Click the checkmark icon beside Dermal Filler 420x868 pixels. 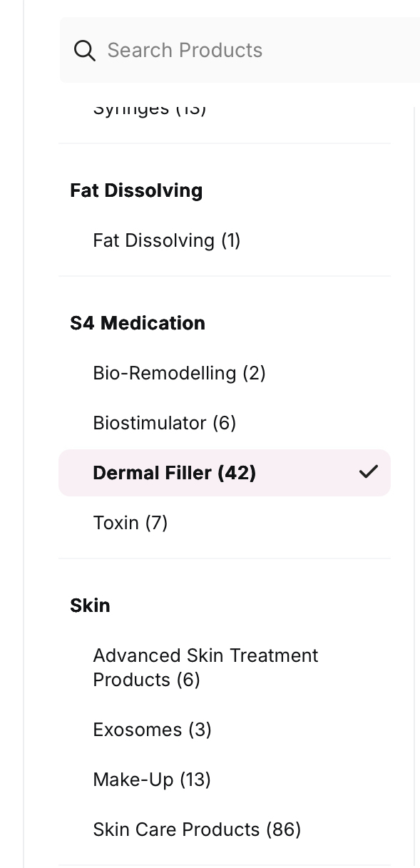[368, 471]
